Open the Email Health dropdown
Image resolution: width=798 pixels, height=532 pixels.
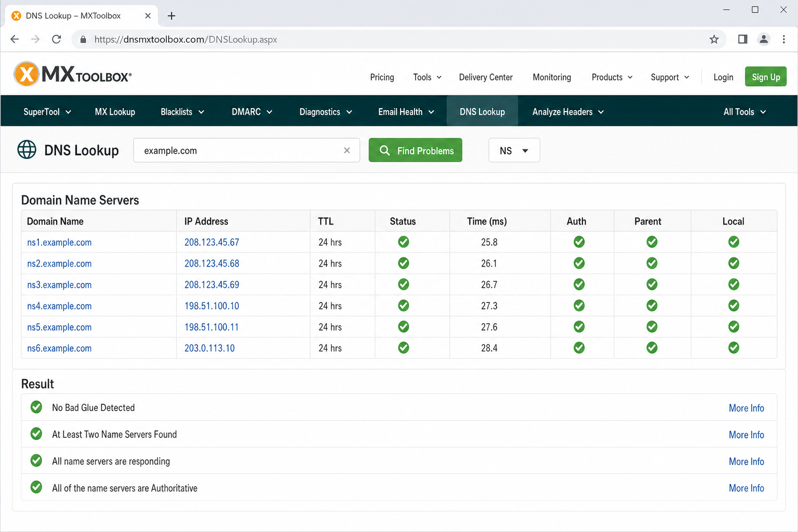[x=406, y=112]
